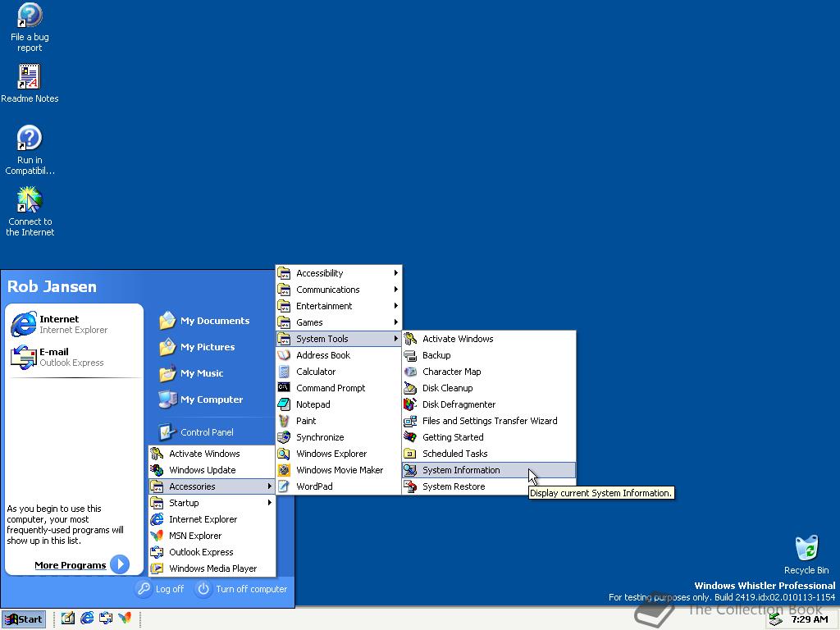Screen dimensions: 840x630
Task: Click the More Programs link
Action: point(71,565)
